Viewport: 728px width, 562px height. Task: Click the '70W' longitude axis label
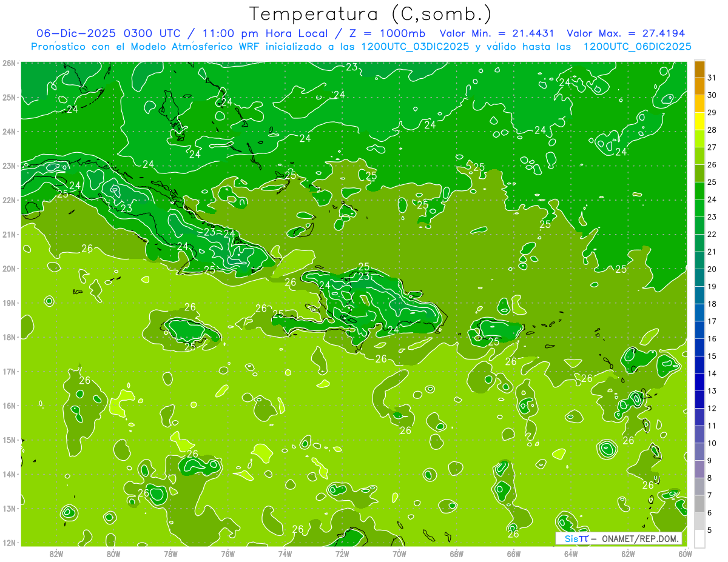tap(399, 554)
